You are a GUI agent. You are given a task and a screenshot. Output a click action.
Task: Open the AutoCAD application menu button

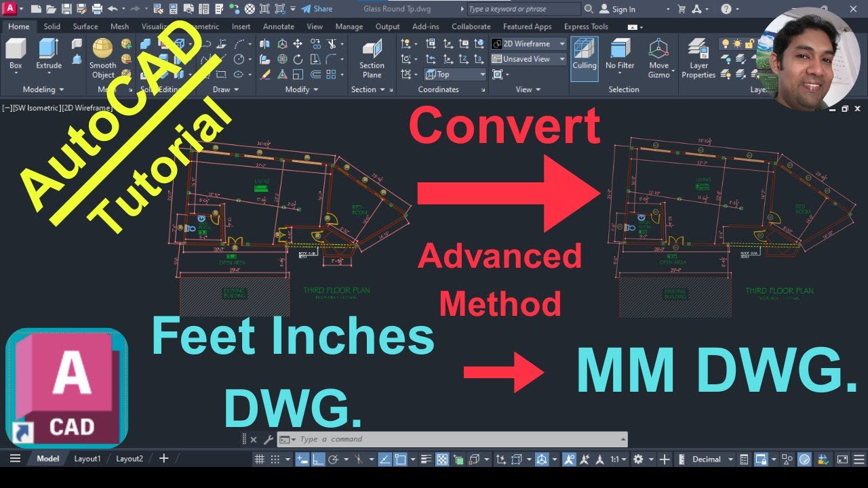[x=9, y=9]
